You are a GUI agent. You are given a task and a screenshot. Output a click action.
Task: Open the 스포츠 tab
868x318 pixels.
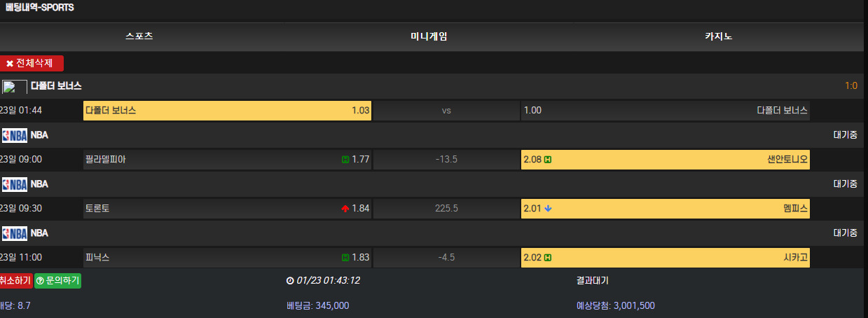point(139,36)
